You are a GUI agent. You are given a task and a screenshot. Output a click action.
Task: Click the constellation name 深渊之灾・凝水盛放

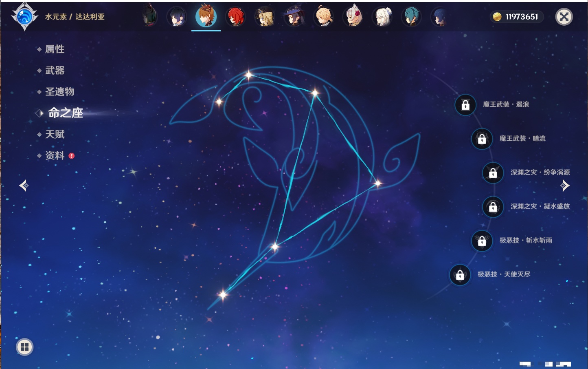pyautogui.click(x=540, y=206)
